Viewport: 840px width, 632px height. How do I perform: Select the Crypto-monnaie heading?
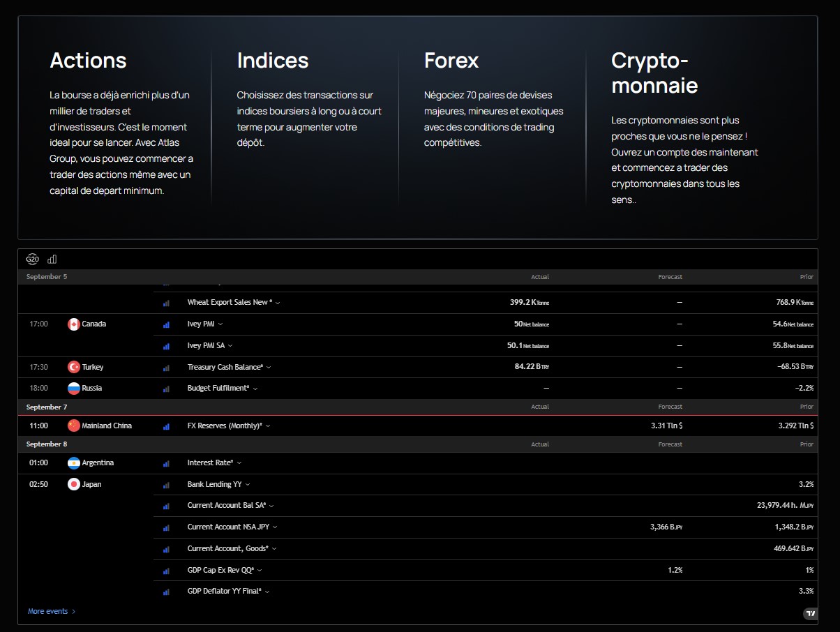click(654, 73)
